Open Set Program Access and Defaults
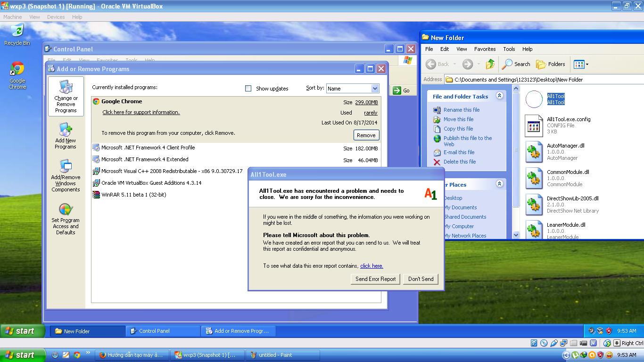Image resolution: width=644 pixels, height=362 pixels. click(66, 219)
